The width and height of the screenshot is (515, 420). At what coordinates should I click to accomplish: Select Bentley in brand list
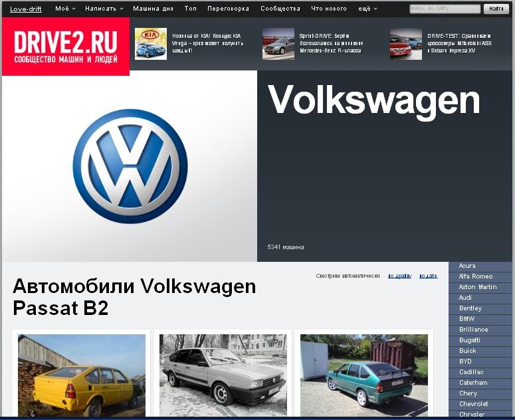coord(470,308)
